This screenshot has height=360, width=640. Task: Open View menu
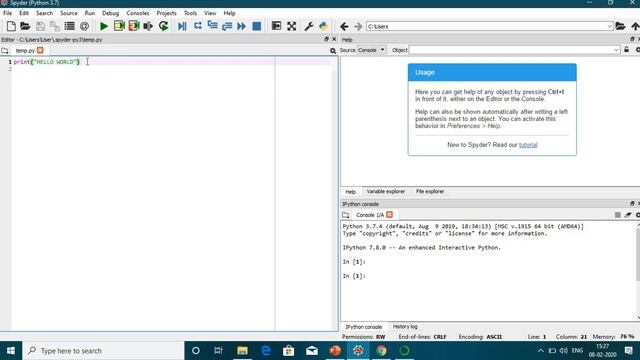coord(210,13)
